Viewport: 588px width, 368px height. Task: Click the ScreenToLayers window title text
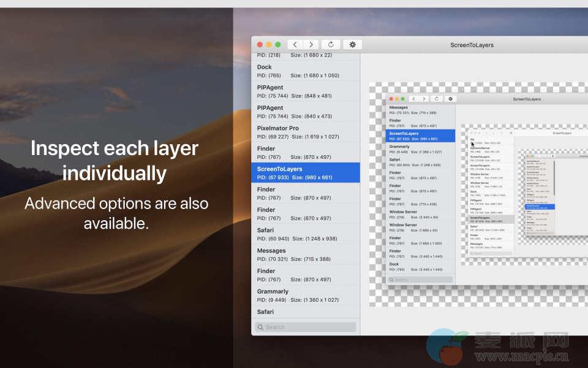pos(472,45)
